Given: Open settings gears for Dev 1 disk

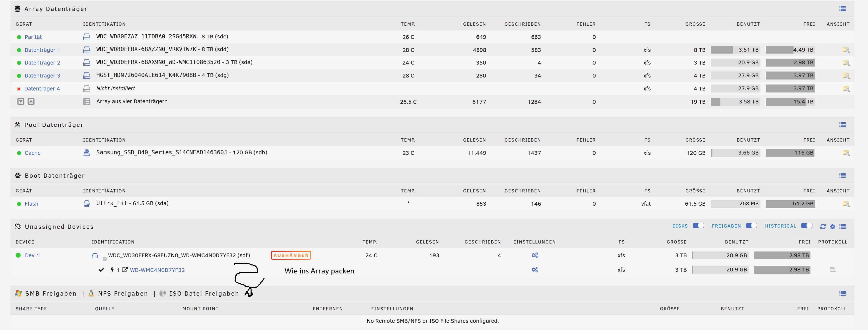Looking at the screenshot, I should pyautogui.click(x=535, y=255).
